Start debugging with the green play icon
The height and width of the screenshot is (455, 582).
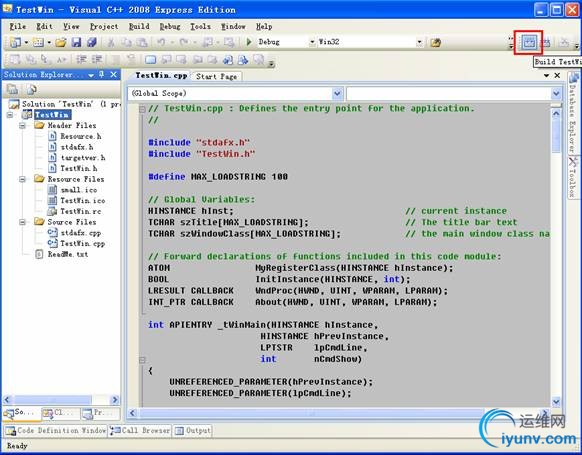point(249,42)
